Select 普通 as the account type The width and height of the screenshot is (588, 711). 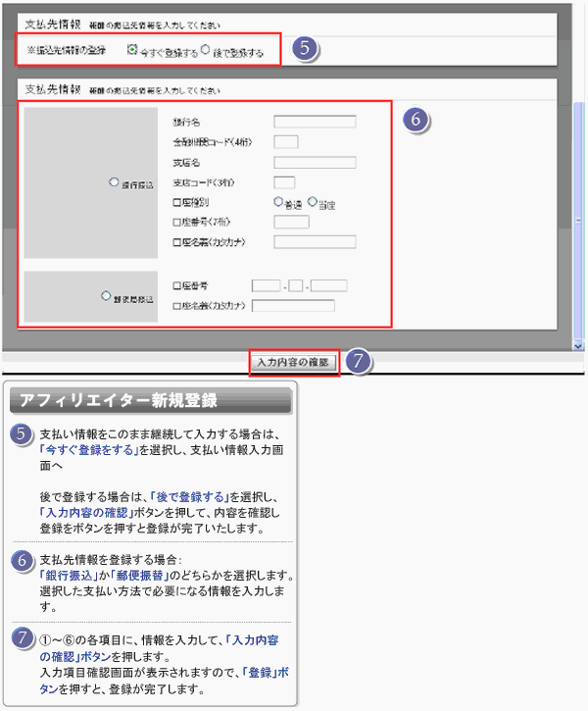tap(278, 202)
